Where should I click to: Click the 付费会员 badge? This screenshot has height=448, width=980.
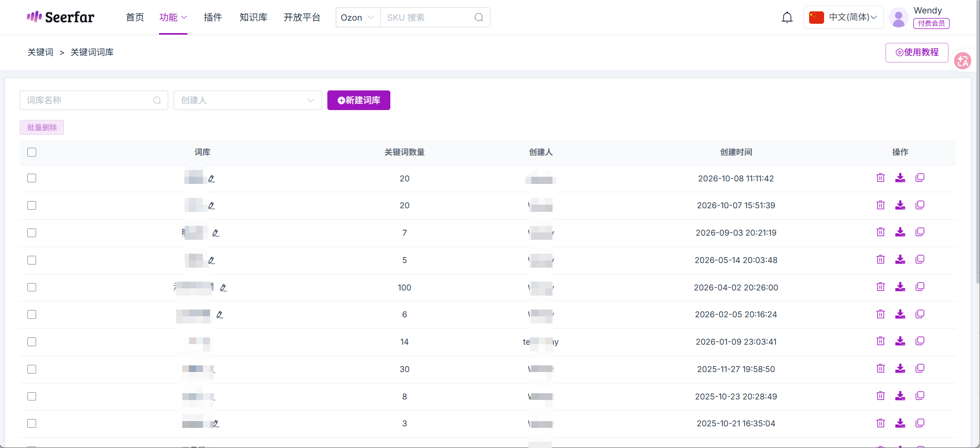click(931, 23)
